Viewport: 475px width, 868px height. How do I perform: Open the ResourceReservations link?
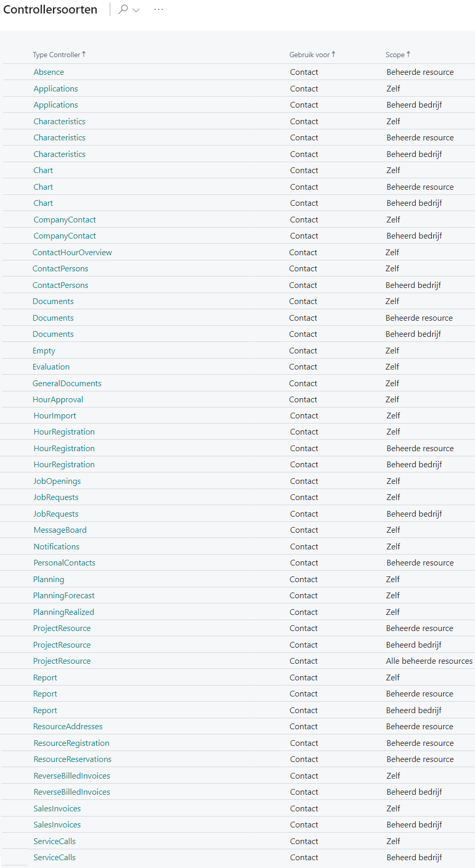pos(72,759)
